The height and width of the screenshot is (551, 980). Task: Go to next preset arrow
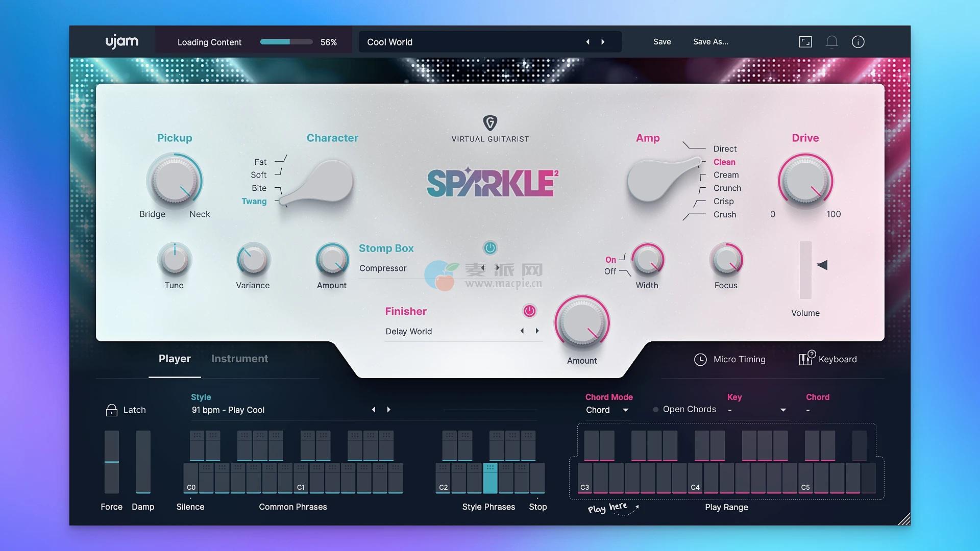click(x=603, y=42)
